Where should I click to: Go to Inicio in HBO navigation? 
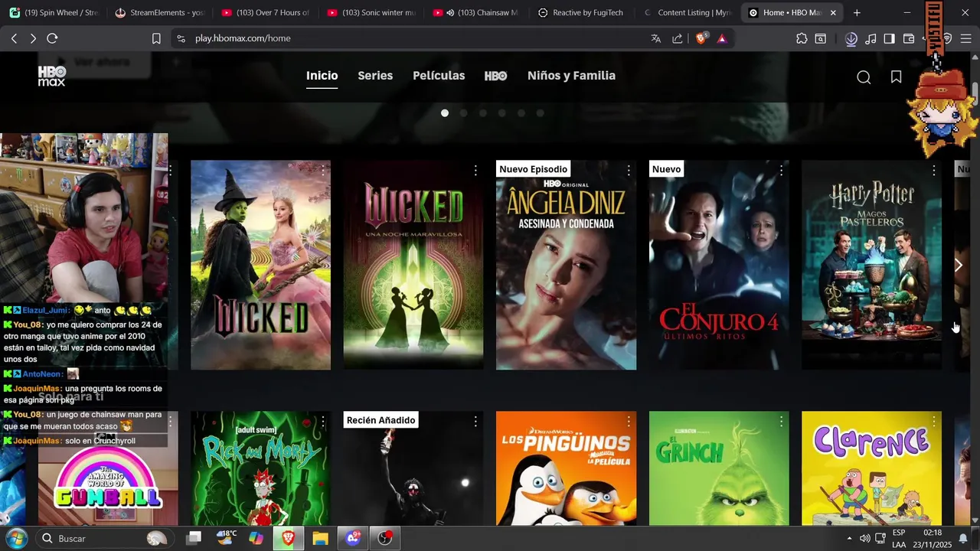click(322, 76)
